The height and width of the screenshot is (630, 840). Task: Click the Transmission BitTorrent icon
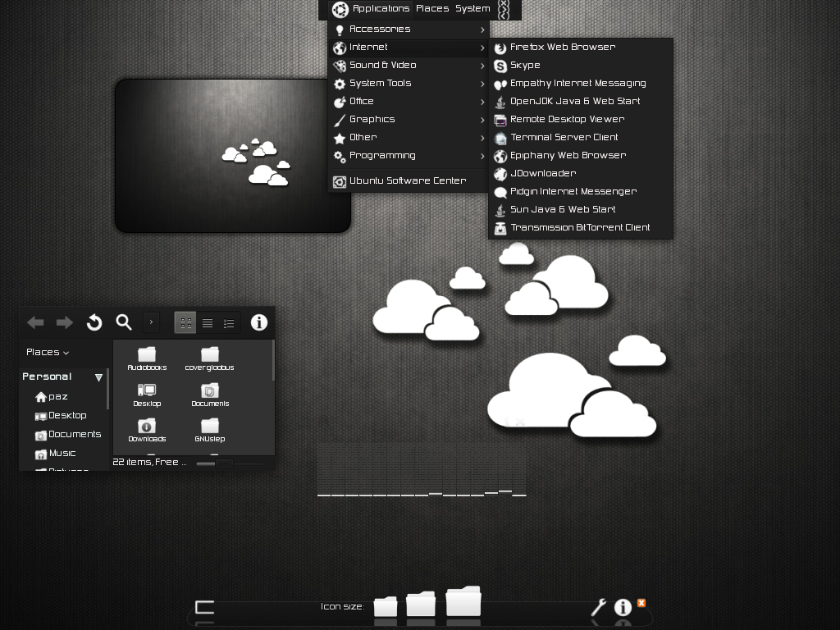500,228
